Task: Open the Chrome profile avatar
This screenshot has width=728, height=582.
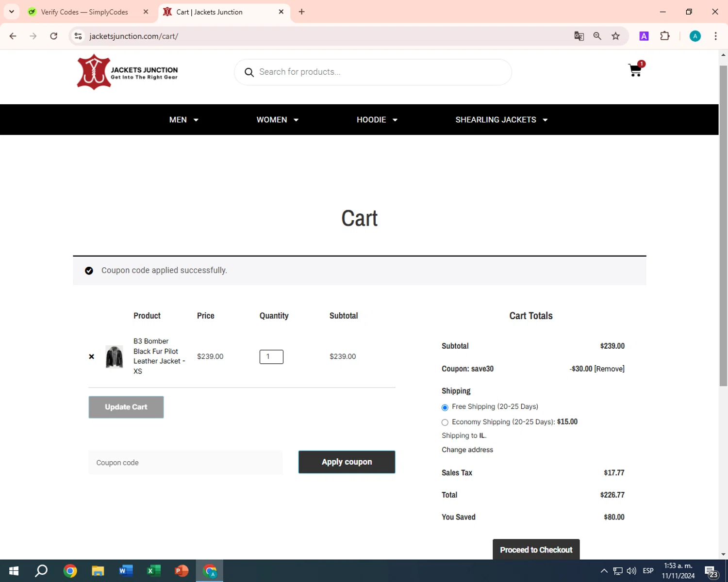Action: (x=695, y=36)
